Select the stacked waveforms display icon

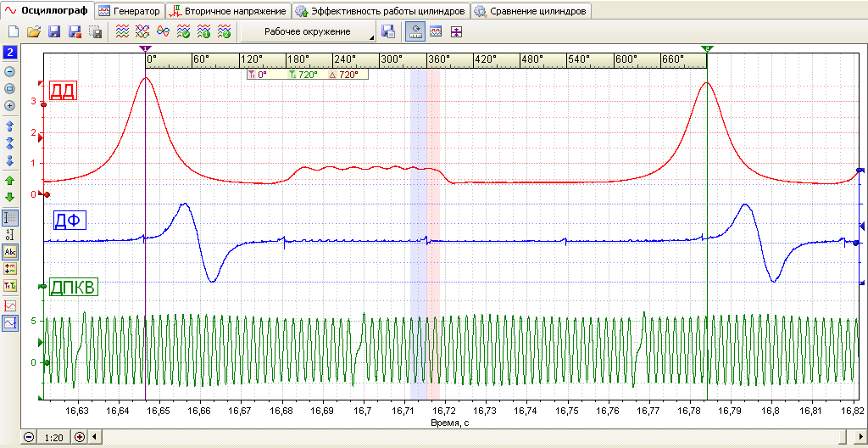point(122,31)
